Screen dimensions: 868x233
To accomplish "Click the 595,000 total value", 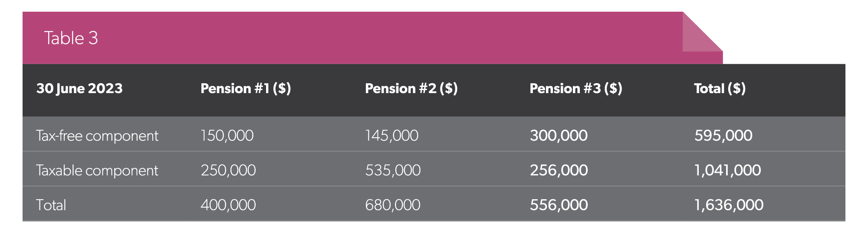I will [723, 136].
